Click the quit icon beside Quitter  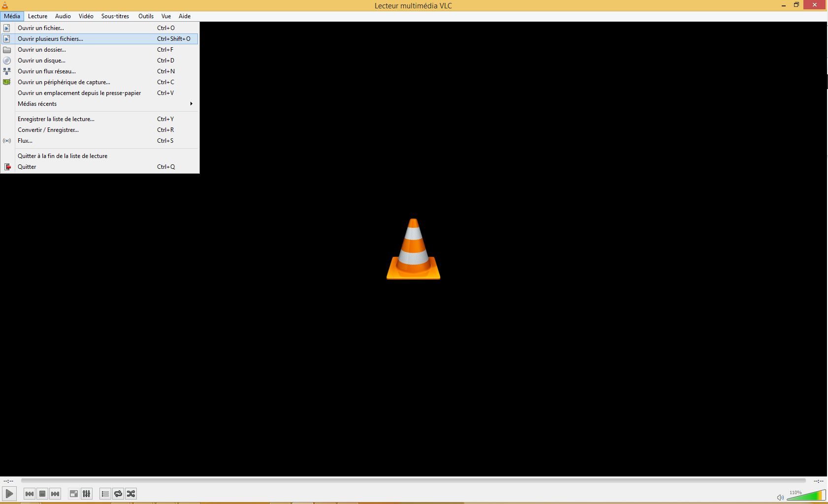point(7,167)
